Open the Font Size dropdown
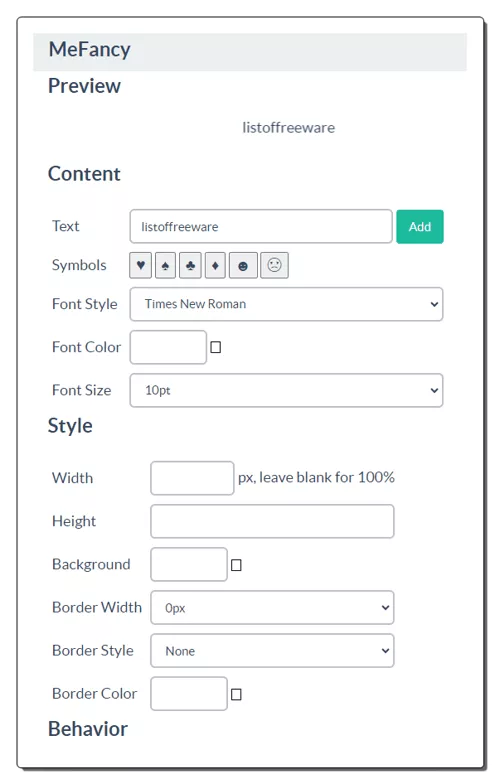Image resolution: width=500 pixels, height=784 pixels. click(x=286, y=390)
